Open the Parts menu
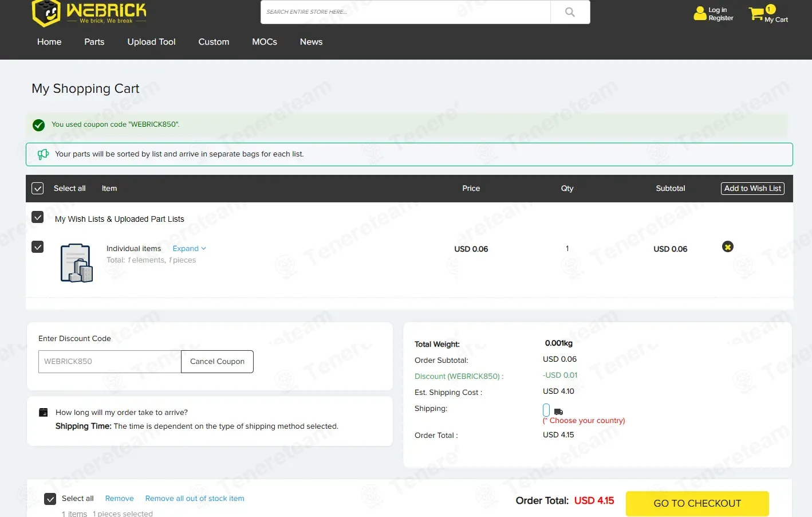The width and height of the screenshot is (812, 517). (94, 42)
